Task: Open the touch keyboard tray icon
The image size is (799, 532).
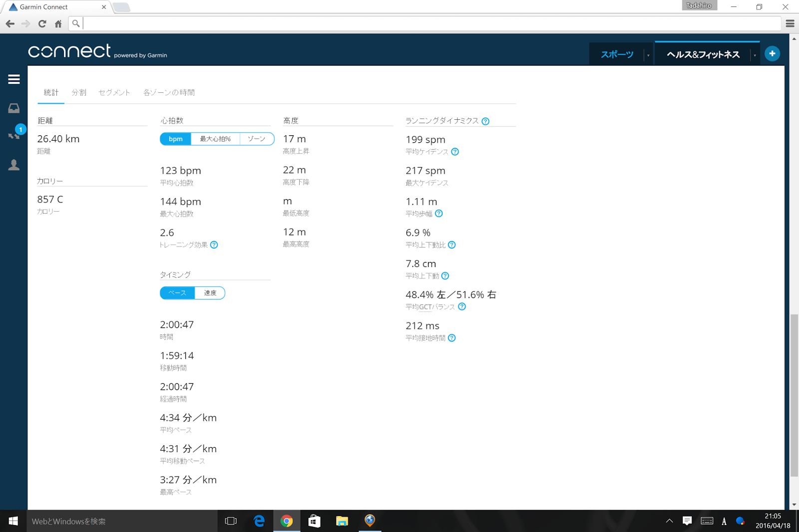Action: (707, 521)
